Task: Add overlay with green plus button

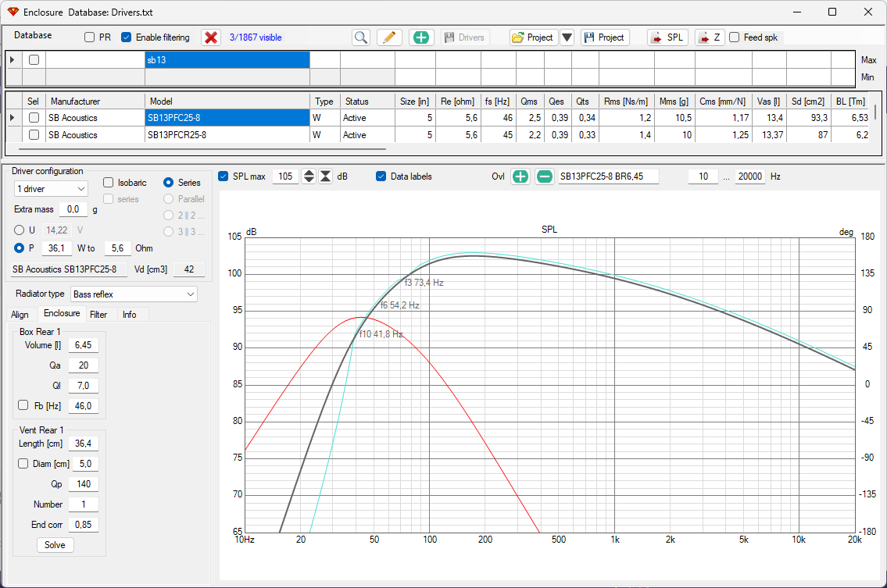Action: coord(520,176)
